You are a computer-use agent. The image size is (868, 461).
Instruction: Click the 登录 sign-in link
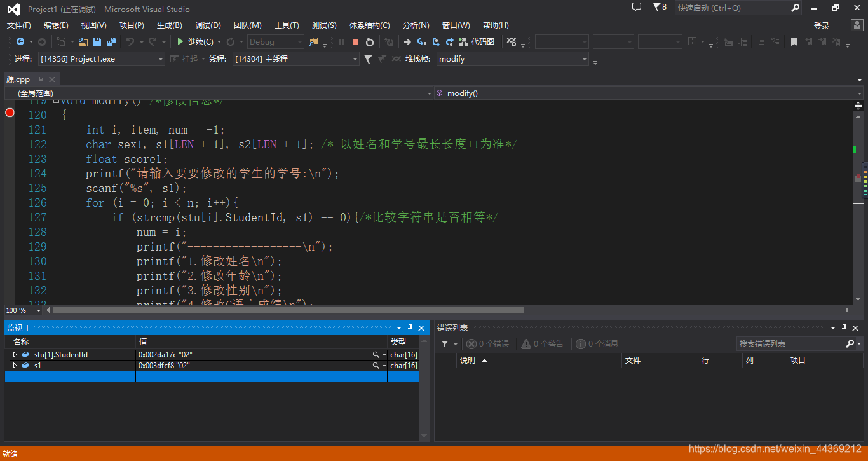click(822, 26)
